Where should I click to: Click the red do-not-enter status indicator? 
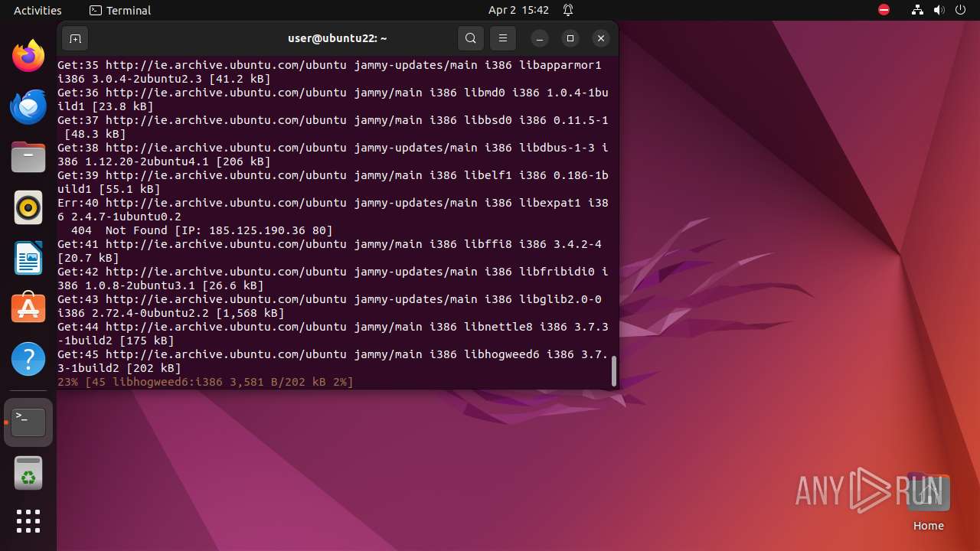[884, 10]
